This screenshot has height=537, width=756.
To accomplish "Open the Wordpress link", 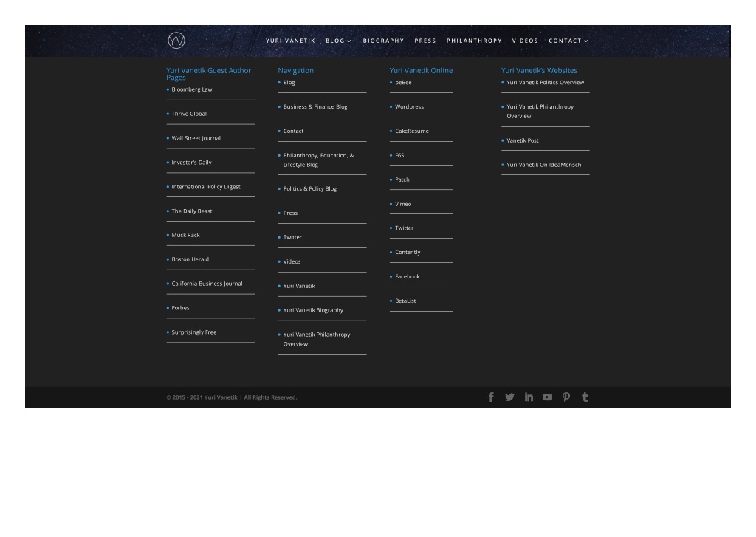I will [409, 106].
